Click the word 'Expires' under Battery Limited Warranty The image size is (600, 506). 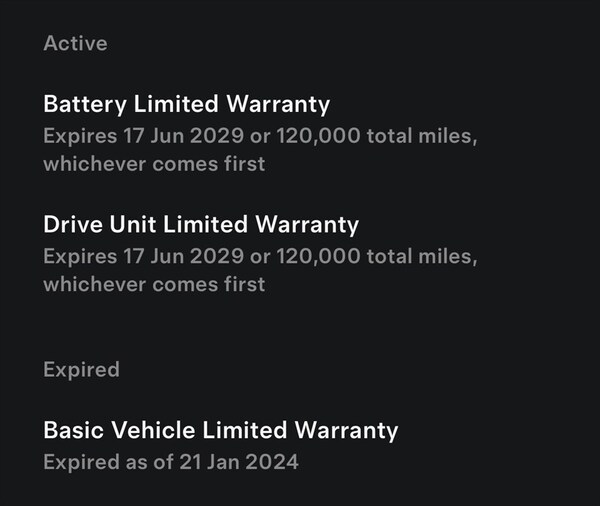tap(76, 135)
